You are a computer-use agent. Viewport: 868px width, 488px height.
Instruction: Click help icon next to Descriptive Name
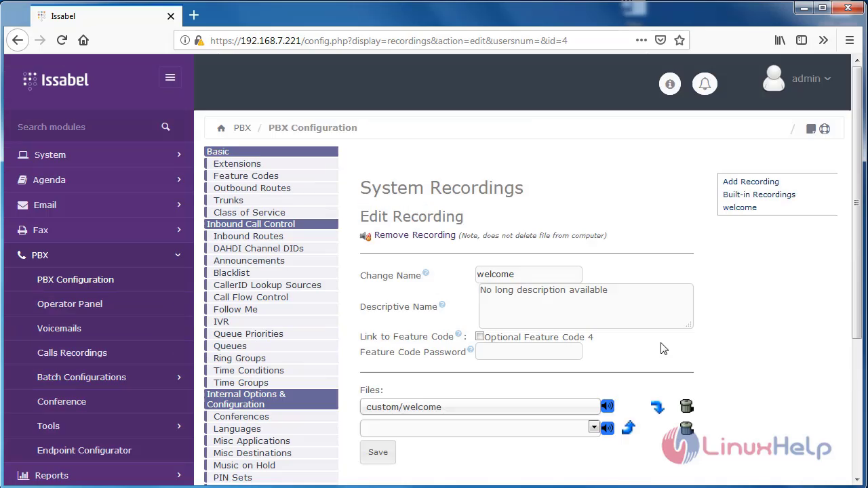(441, 304)
